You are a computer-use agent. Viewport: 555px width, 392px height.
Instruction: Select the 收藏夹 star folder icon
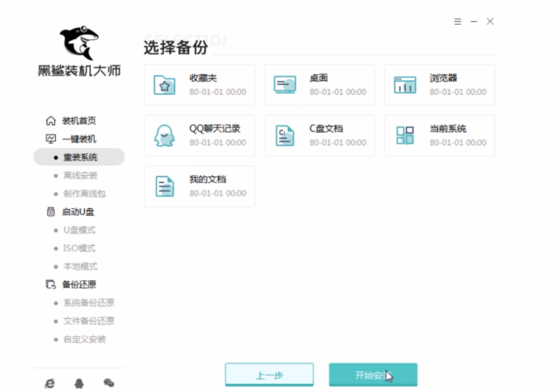(164, 85)
